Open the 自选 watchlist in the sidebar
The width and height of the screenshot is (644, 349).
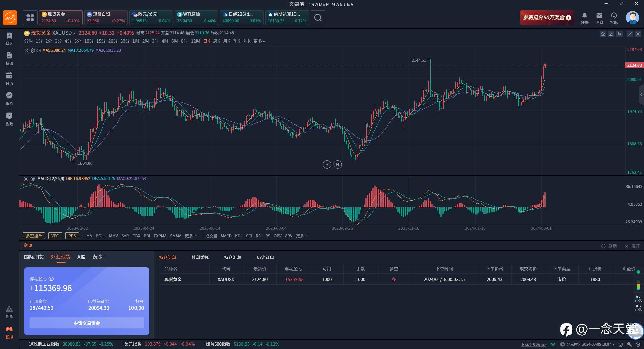coord(9,38)
